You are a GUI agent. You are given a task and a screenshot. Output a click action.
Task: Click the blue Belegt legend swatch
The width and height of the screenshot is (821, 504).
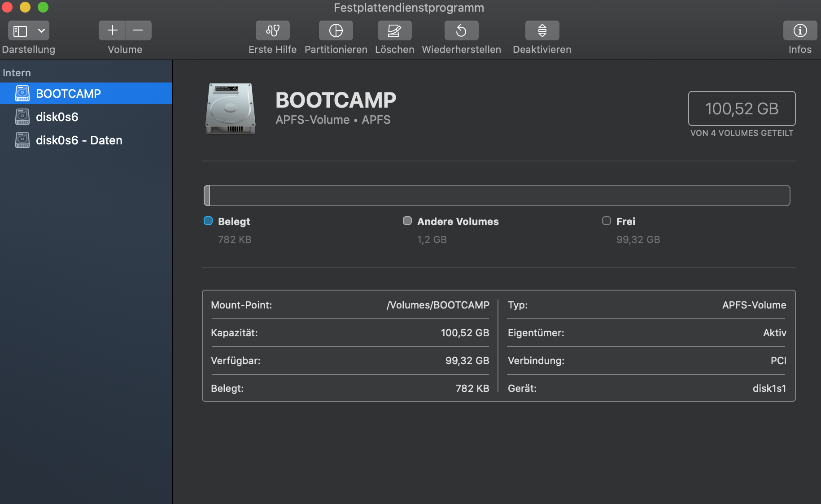click(208, 221)
